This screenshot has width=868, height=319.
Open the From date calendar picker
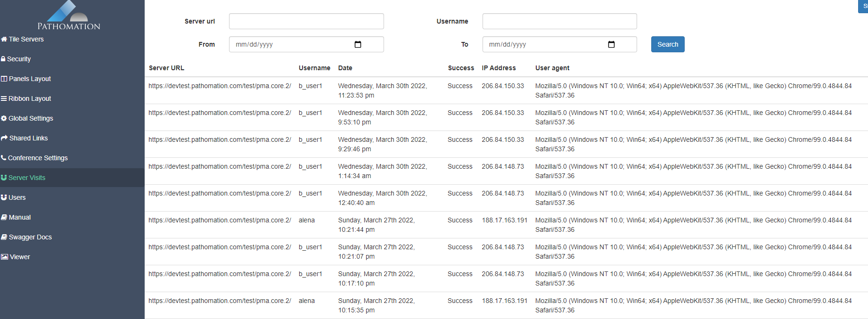[358, 44]
